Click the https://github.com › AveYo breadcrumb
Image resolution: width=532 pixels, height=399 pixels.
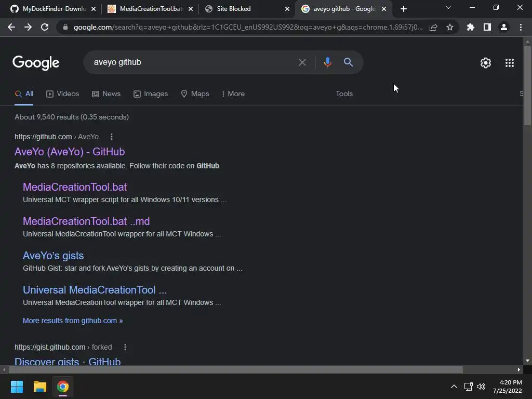[x=57, y=137]
